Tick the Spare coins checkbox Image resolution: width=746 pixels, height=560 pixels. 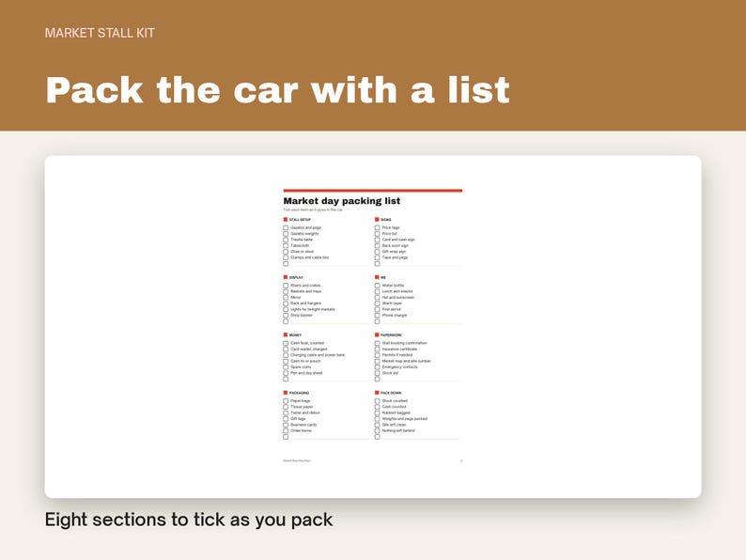(x=286, y=367)
